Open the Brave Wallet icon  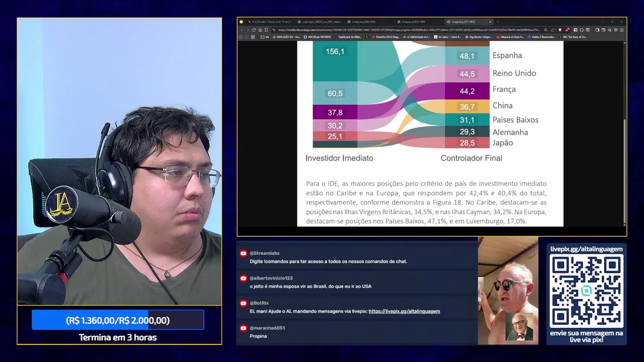[603, 30]
